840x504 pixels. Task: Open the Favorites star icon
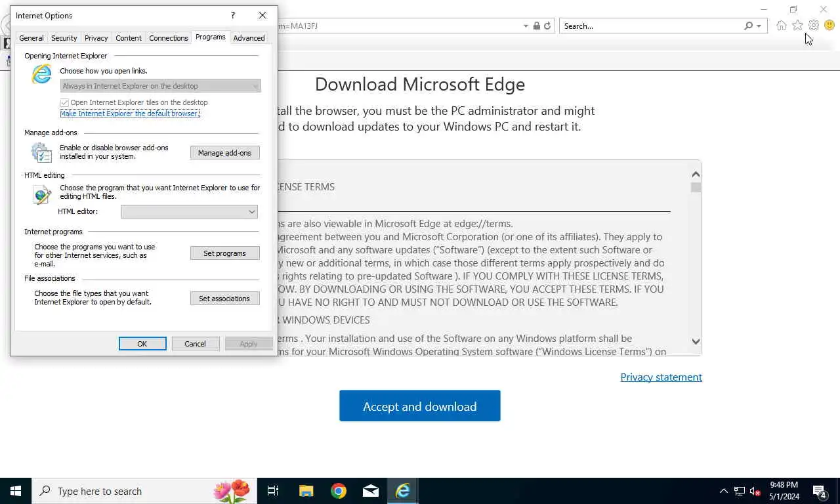pyautogui.click(x=797, y=26)
